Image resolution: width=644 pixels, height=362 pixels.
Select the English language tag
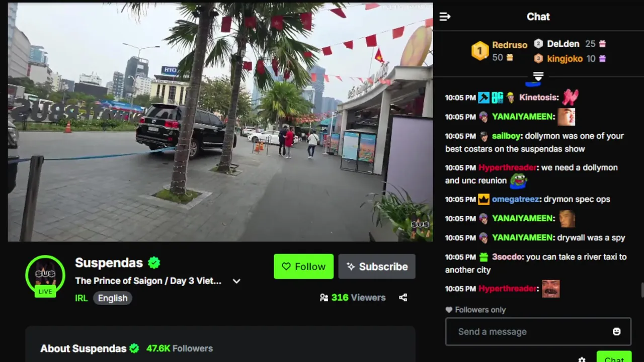click(x=113, y=298)
